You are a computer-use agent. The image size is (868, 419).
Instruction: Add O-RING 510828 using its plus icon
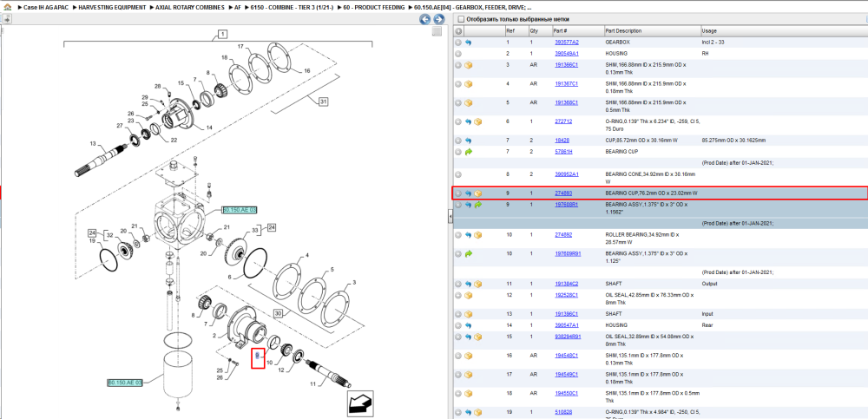(458, 412)
